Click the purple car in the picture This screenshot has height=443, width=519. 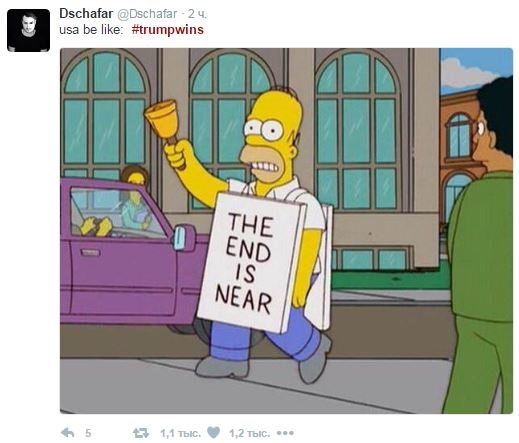coord(133,253)
